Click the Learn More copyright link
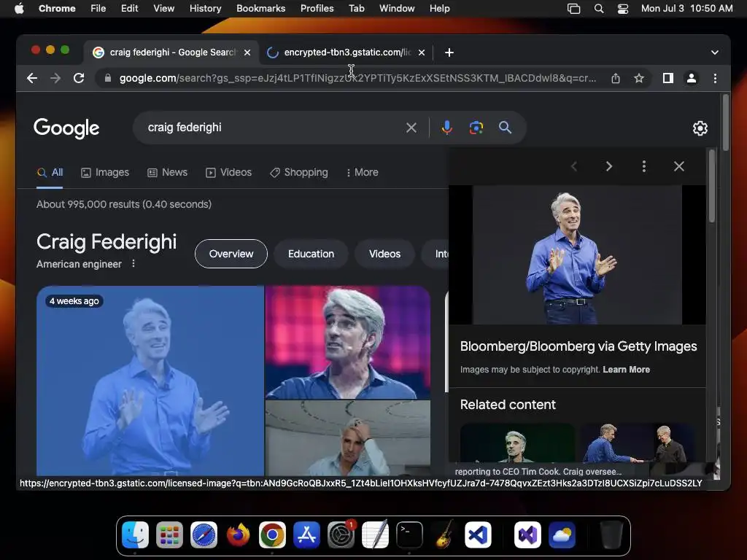 [x=626, y=370]
